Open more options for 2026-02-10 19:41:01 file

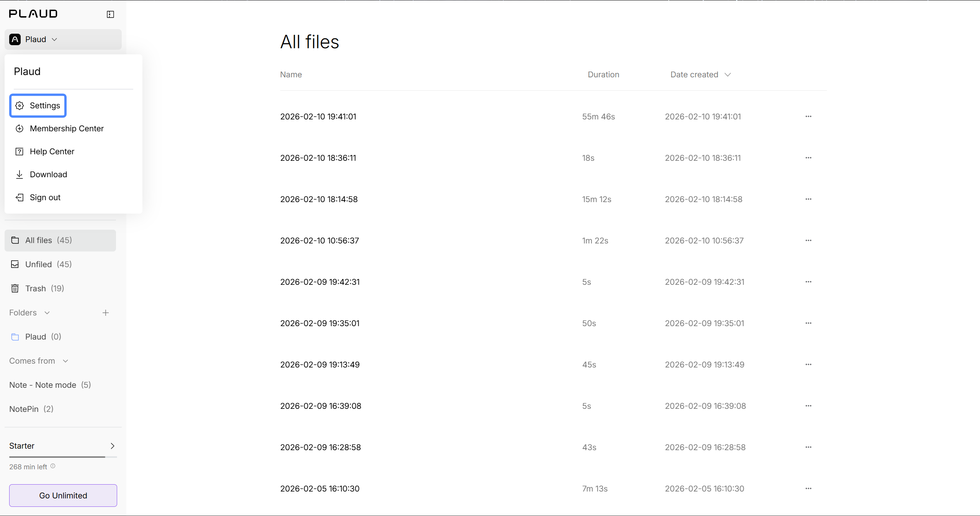coord(808,116)
